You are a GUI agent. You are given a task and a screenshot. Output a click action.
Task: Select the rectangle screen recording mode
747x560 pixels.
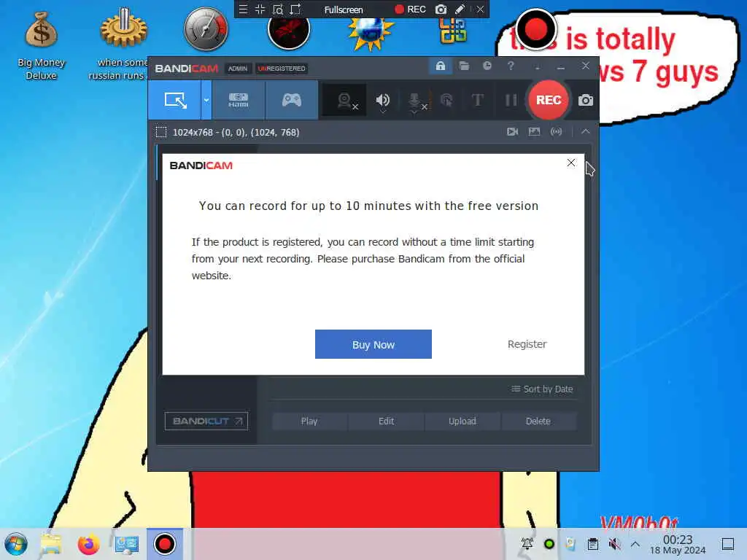click(x=175, y=100)
